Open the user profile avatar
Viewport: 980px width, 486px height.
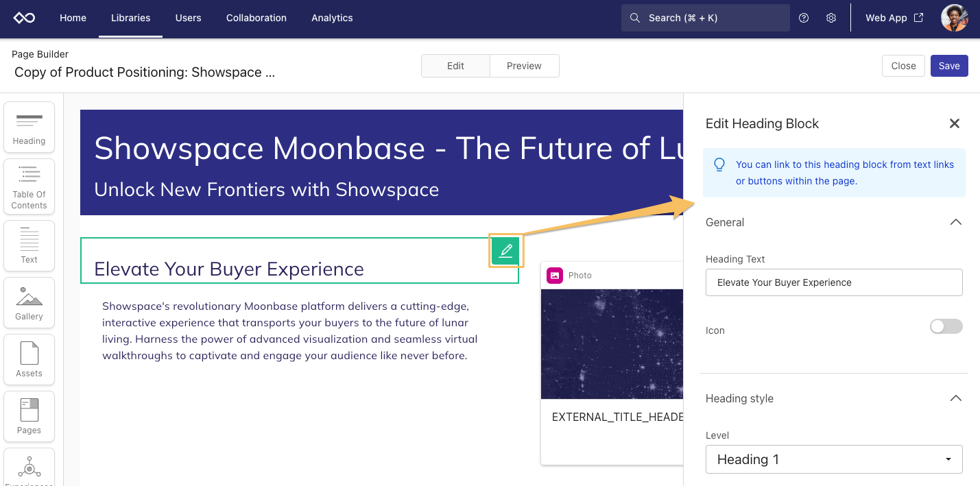[x=954, y=19]
